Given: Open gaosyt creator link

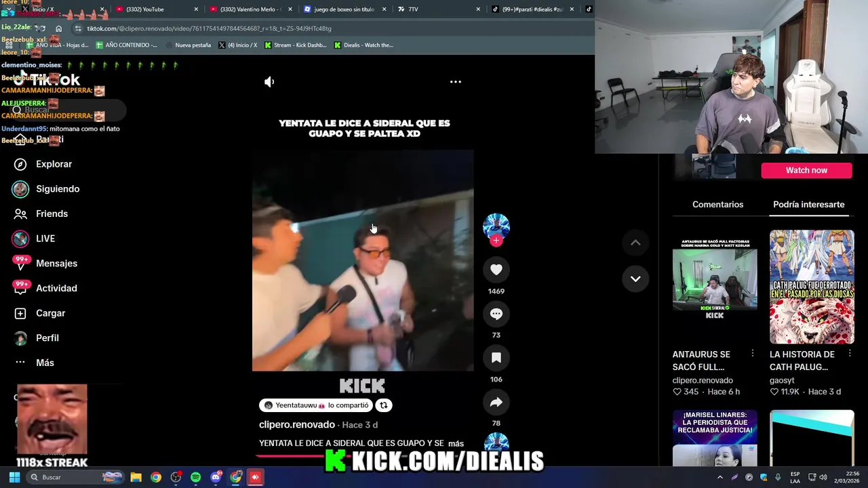Looking at the screenshot, I should (782, 380).
